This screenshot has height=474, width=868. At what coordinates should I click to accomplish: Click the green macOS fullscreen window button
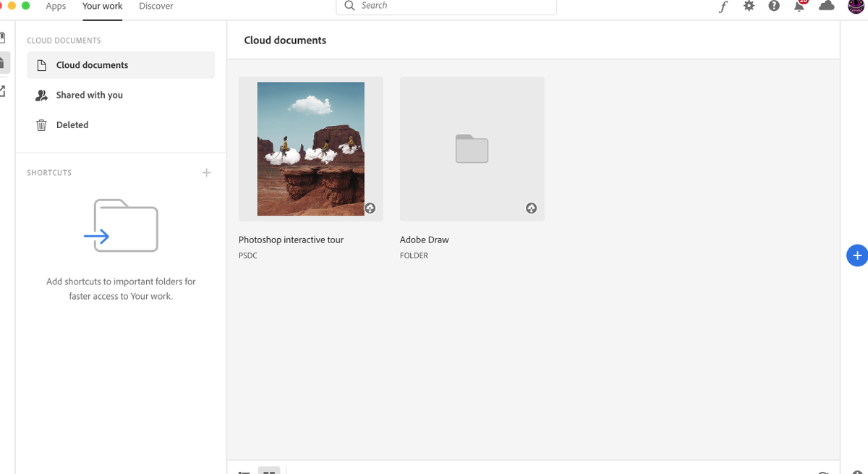click(26, 5)
